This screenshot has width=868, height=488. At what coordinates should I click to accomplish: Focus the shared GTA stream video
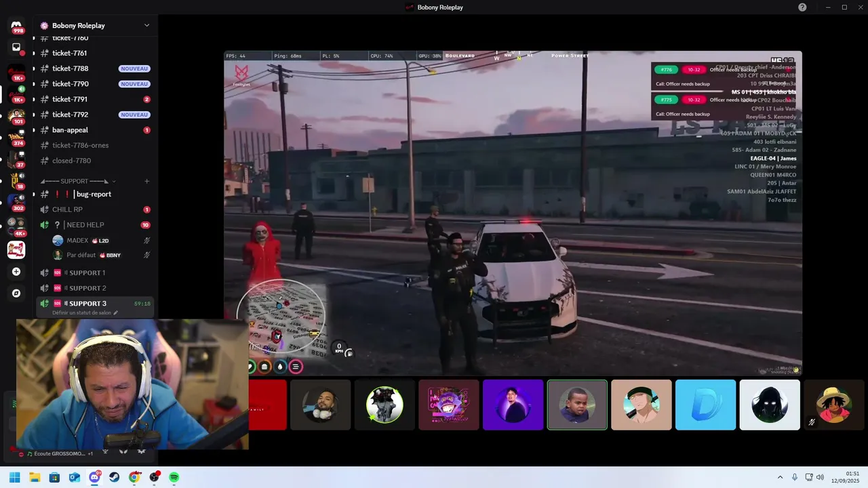[513, 213]
